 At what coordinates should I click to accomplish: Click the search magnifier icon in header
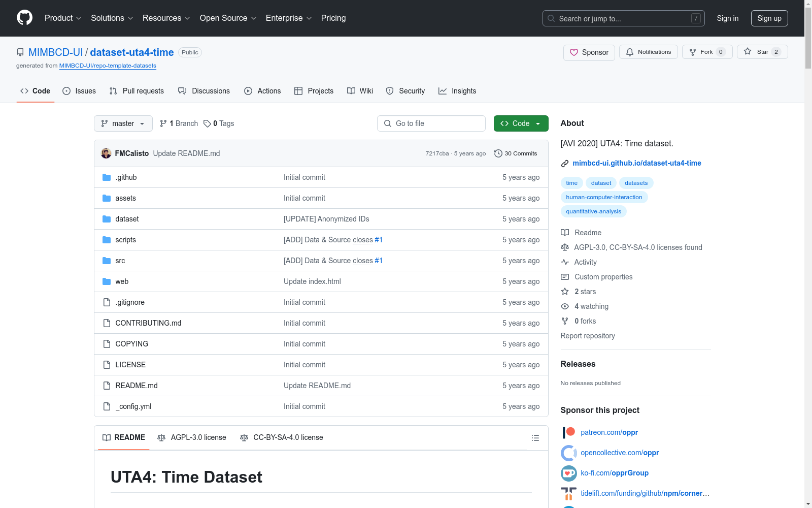pyautogui.click(x=551, y=18)
